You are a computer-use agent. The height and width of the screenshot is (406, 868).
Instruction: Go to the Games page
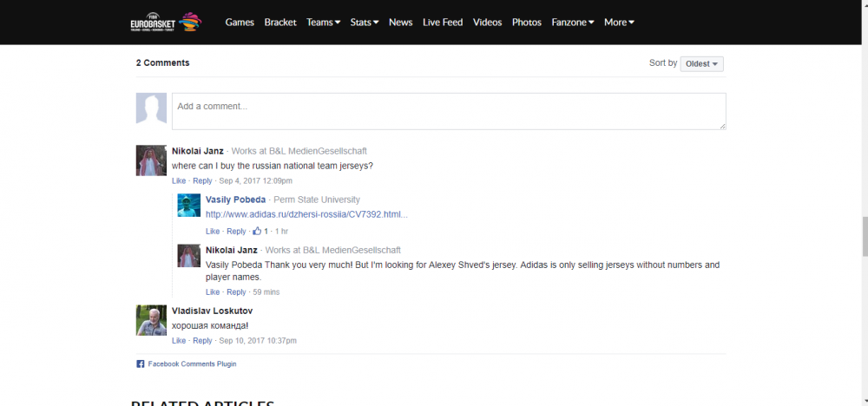(240, 23)
